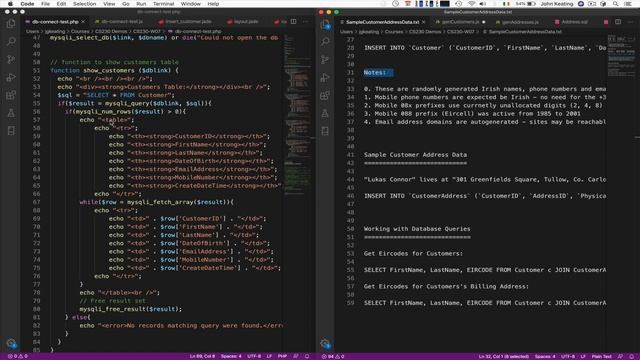The height and width of the screenshot is (360, 640).
Task: Switch to layout.jade tab
Action: click(246, 22)
